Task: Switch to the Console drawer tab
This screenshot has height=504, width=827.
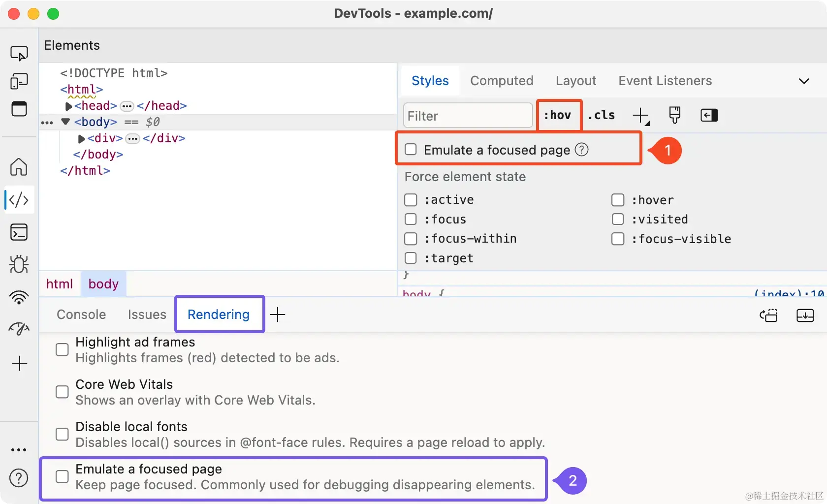Action: 81,315
